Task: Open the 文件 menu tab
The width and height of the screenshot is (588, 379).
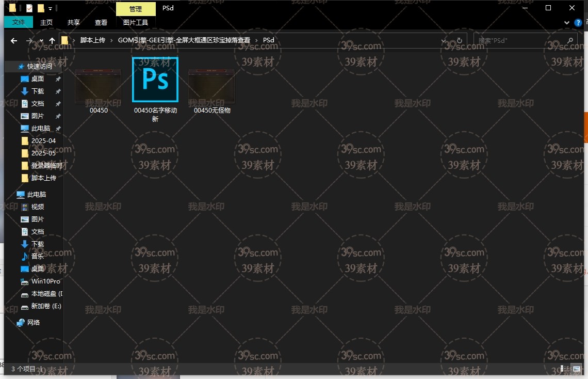Action: pyautogui.click(x=19, y=22)
